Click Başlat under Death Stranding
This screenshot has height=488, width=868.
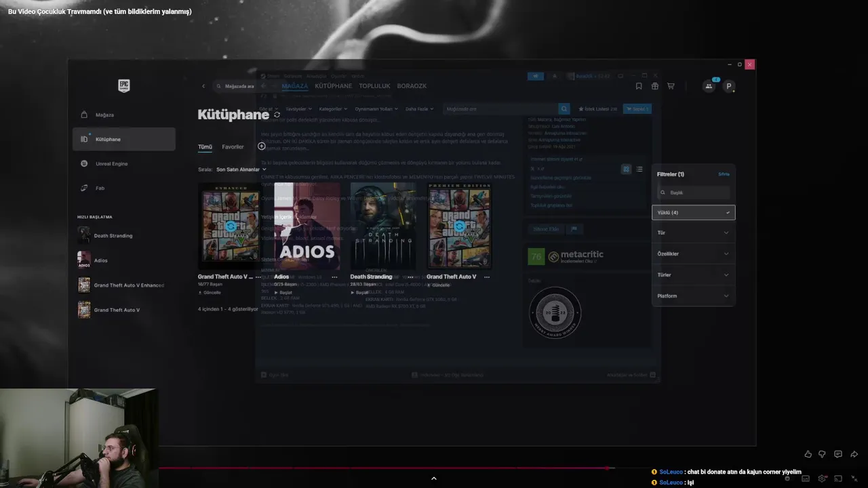pos(359,293)
